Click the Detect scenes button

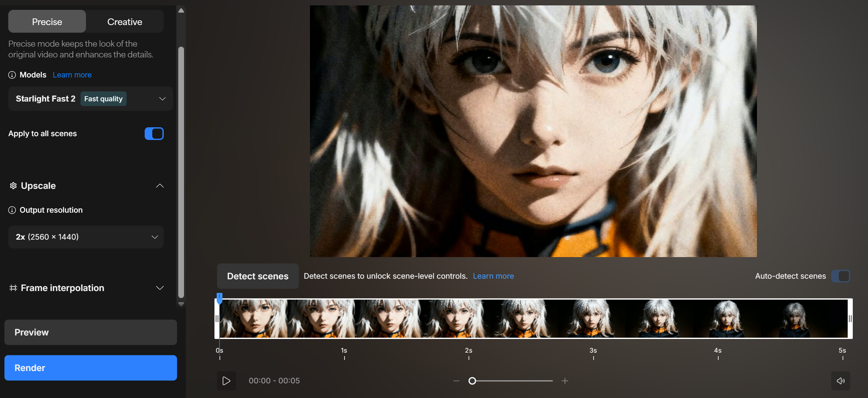pyautogui.click(x=257, y=276)
